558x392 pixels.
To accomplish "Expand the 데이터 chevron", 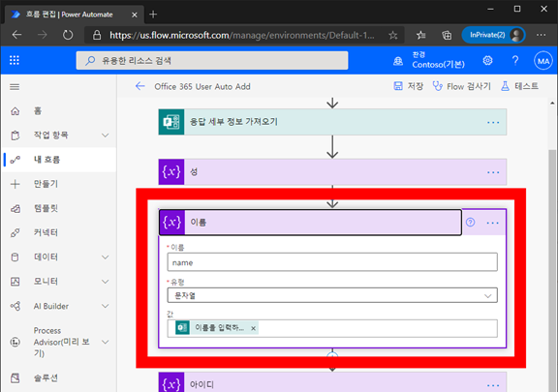I will (x=105, y=257).
